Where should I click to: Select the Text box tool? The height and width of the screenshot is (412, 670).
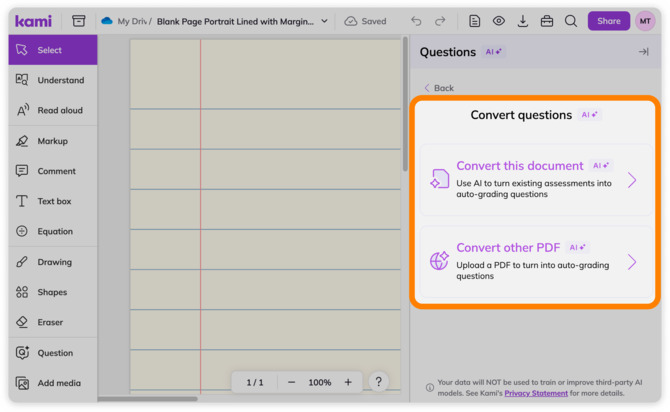click(53, 201)
